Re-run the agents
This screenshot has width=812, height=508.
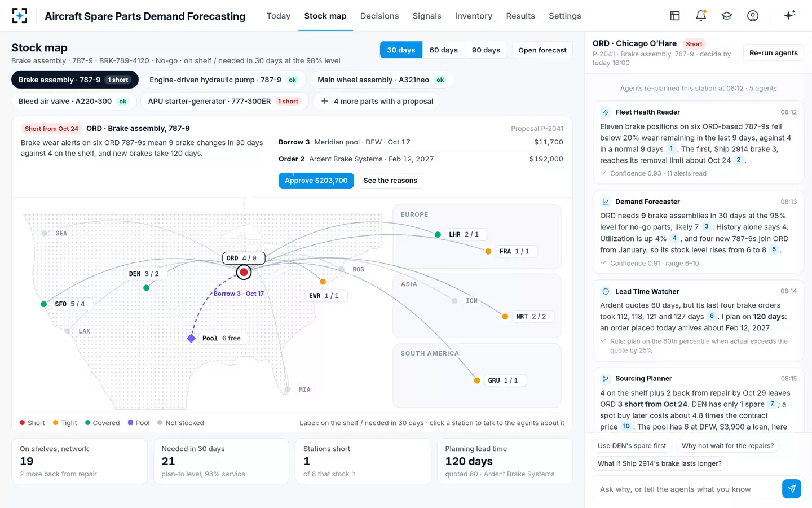coord(774,52)
